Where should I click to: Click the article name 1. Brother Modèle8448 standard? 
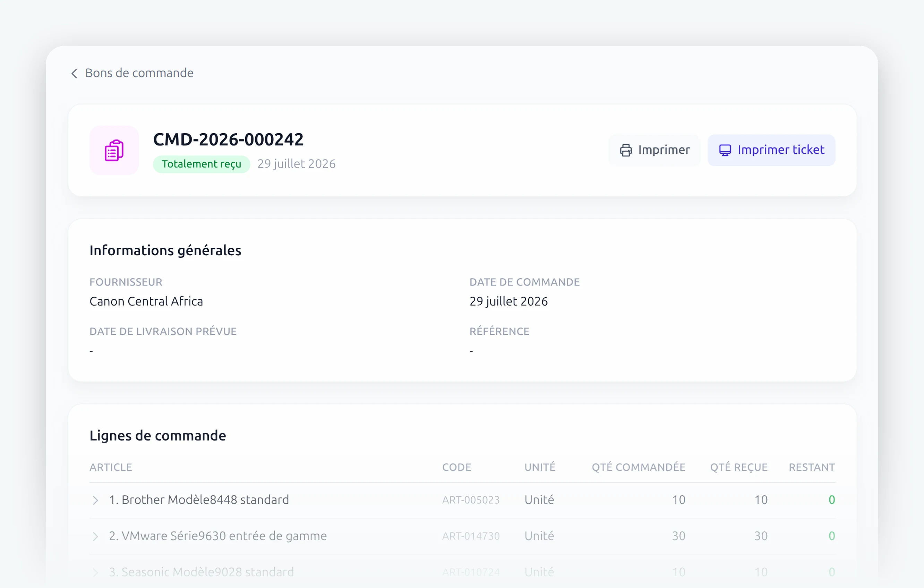[x=199, y=500]
